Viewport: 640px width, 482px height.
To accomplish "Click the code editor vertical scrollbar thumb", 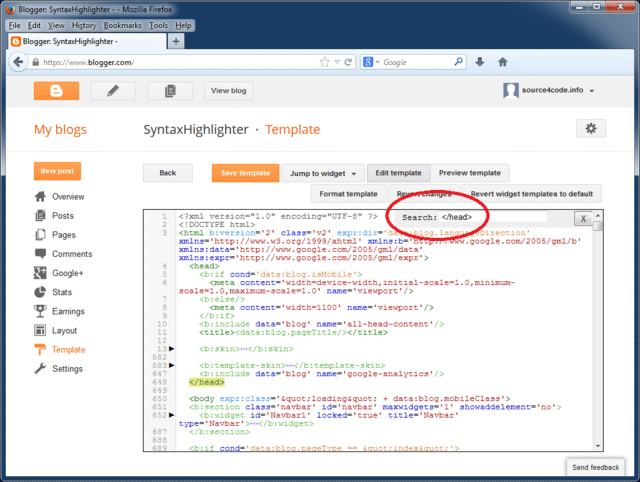I will coord(598,226).
